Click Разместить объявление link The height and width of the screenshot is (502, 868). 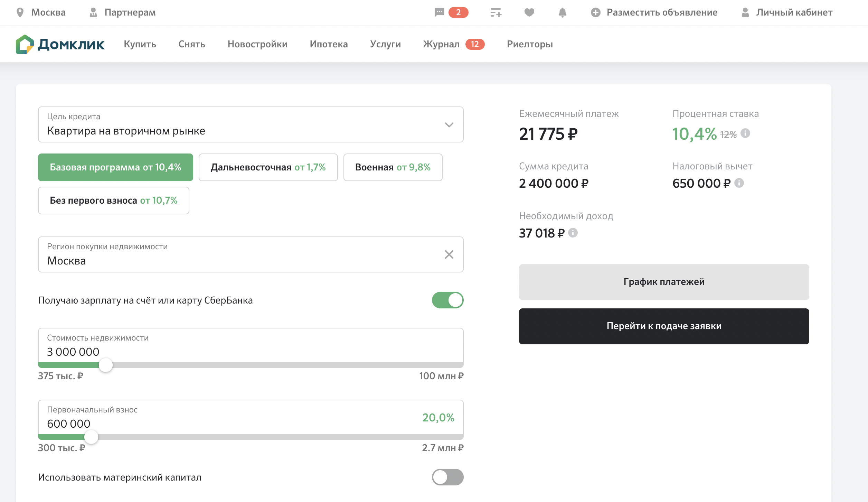(662, 12)
